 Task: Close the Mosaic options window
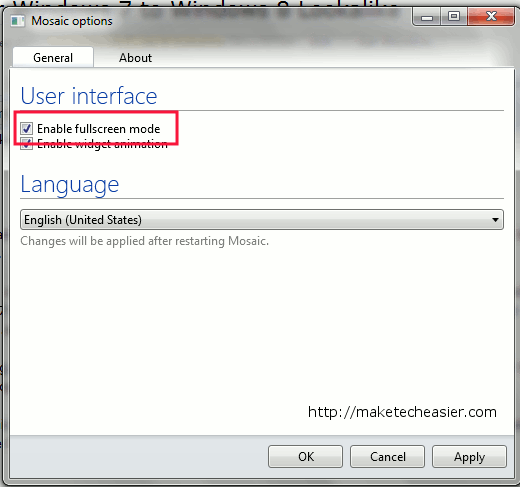coord(491,16)
